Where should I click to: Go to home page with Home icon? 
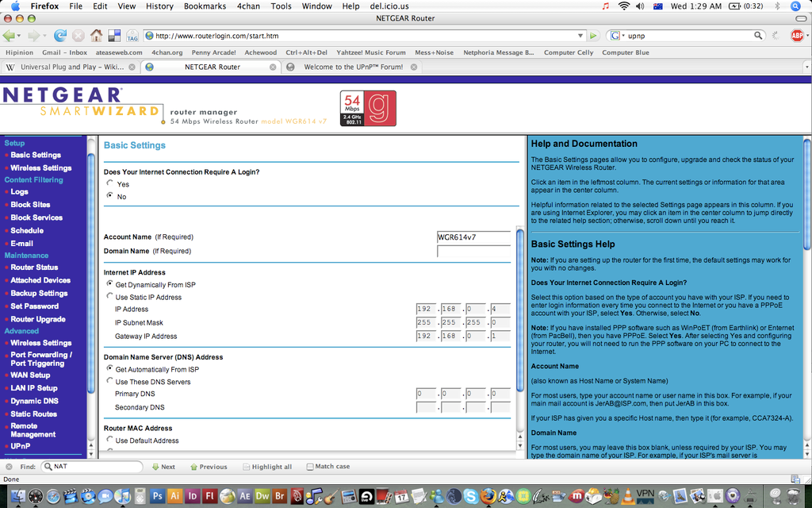[96, 36]
